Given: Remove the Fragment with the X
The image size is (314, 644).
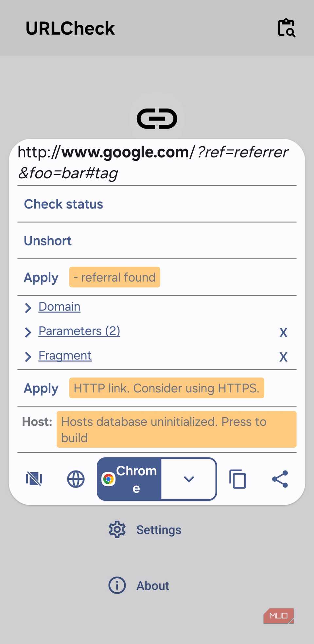Looking at the screenshot, I should click(x=283, y=357).
